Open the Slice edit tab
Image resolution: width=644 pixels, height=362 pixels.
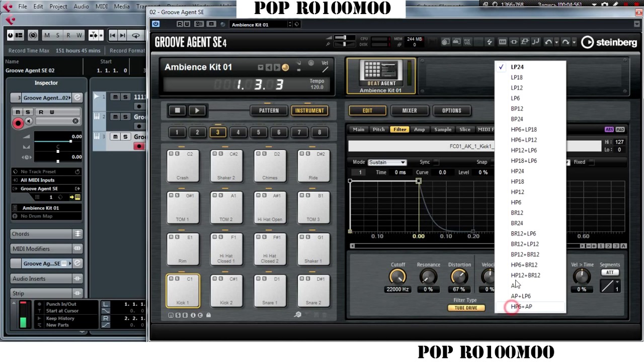(x=465, y=129)
